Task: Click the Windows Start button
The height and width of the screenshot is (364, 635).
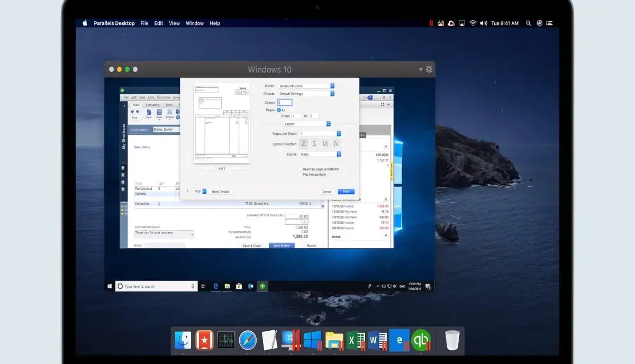Action: [x=110, y=286]
